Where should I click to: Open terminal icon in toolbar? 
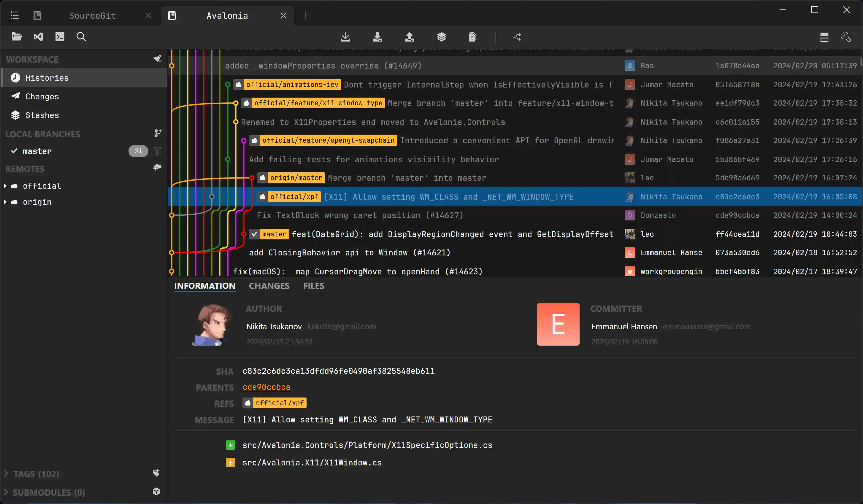click(60, 37)
